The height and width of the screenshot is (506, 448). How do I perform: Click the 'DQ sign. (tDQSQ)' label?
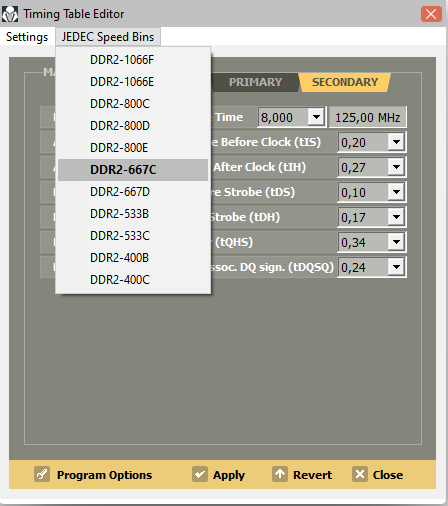click(287, 267)
